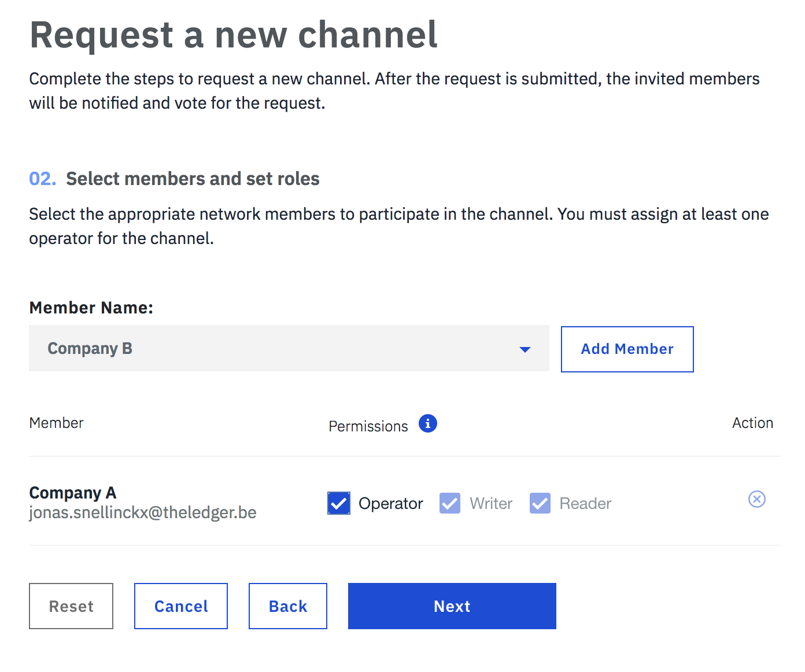
Task: Click the 02. step number
Action: (43, 179)
